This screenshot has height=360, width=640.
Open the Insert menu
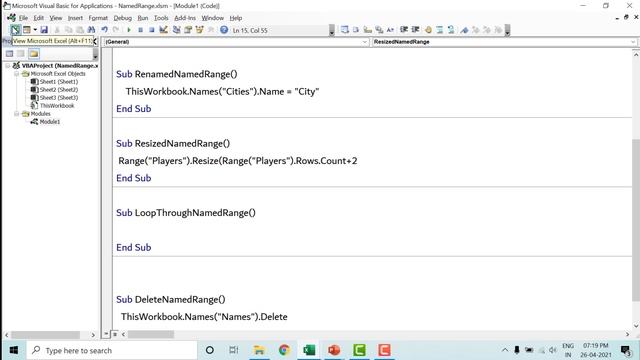pos(75,18)
